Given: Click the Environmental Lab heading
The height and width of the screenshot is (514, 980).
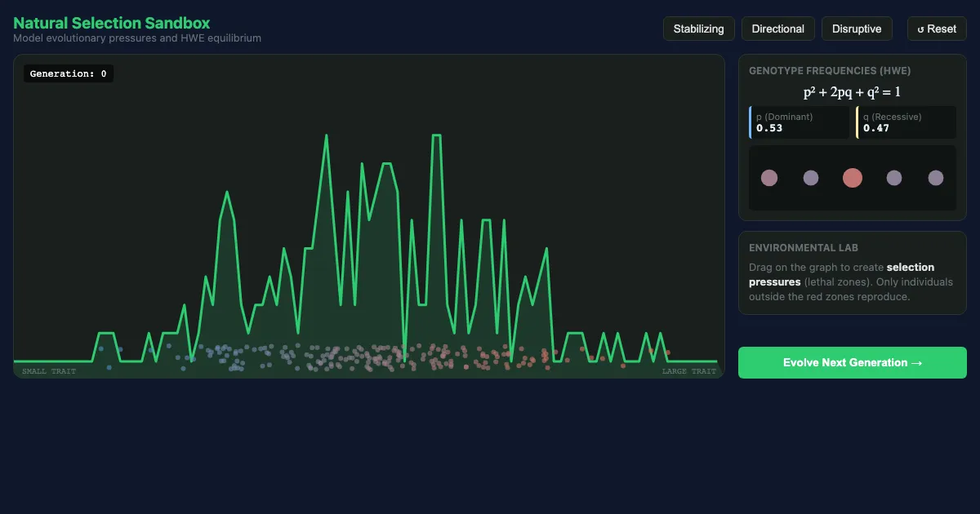Looking at the screenshot, I should coord(804,248).
